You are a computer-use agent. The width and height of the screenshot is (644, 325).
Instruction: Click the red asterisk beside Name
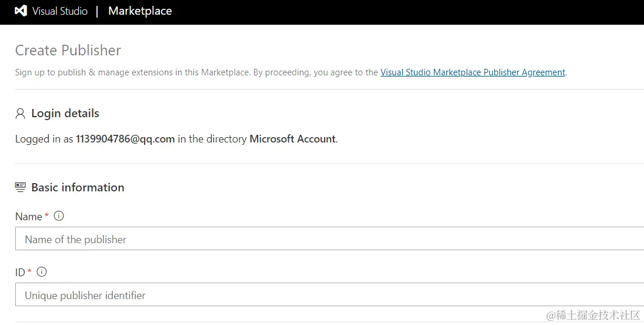click(47, 215)
